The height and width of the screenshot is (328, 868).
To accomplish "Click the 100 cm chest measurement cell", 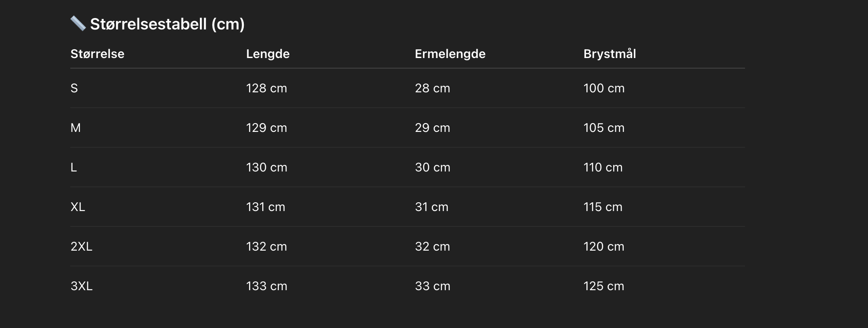I will (x=604, y=88).
